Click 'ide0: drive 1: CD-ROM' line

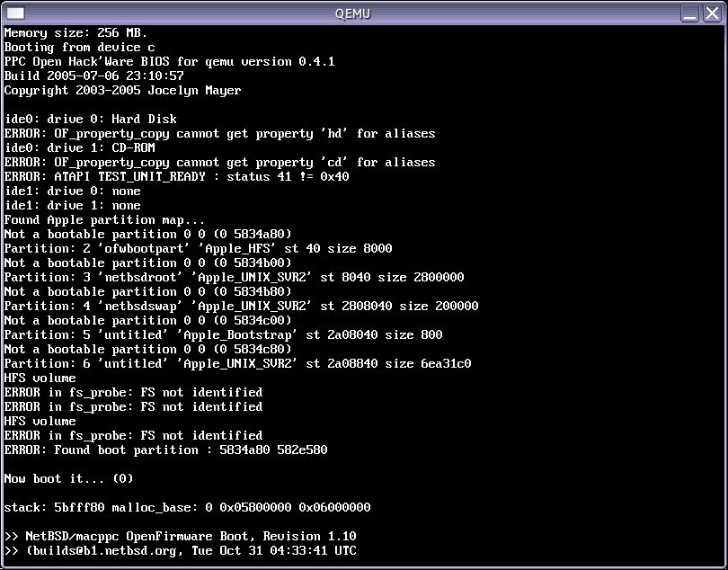(x=79, y=147)
